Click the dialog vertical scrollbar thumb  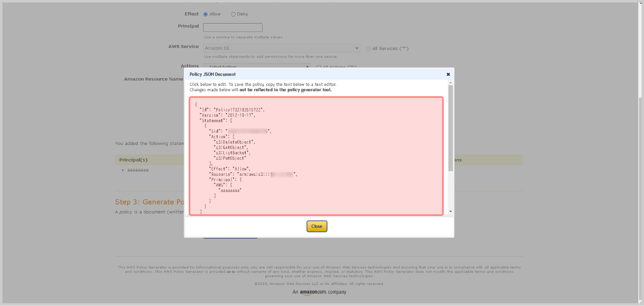pyautogui.click(x=451, y=128)
